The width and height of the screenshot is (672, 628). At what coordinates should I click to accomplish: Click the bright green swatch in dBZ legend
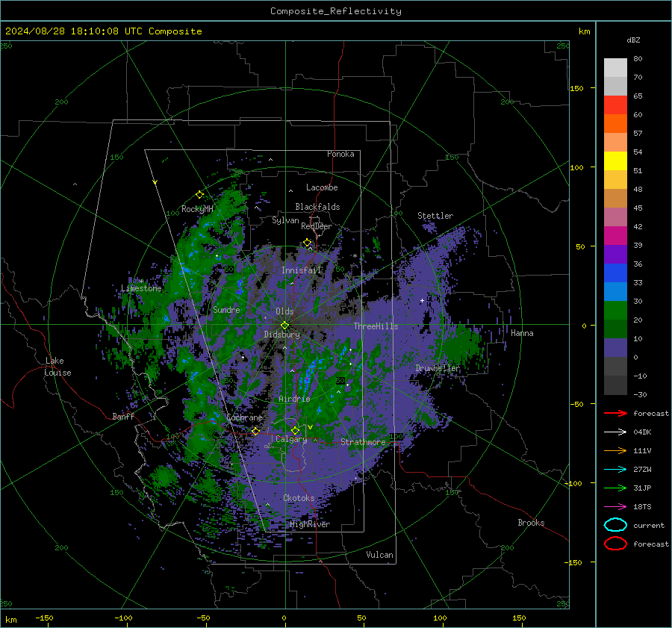click(x=615, y=311)
